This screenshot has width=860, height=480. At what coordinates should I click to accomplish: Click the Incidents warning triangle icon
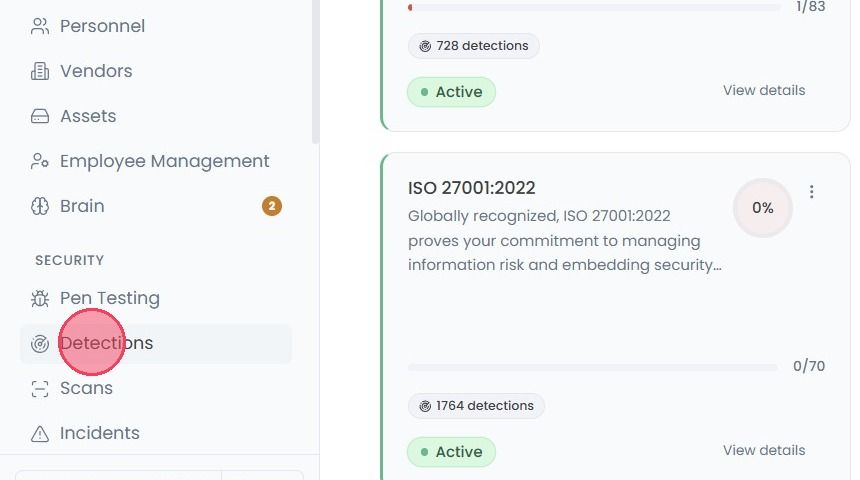click(40, 433)
